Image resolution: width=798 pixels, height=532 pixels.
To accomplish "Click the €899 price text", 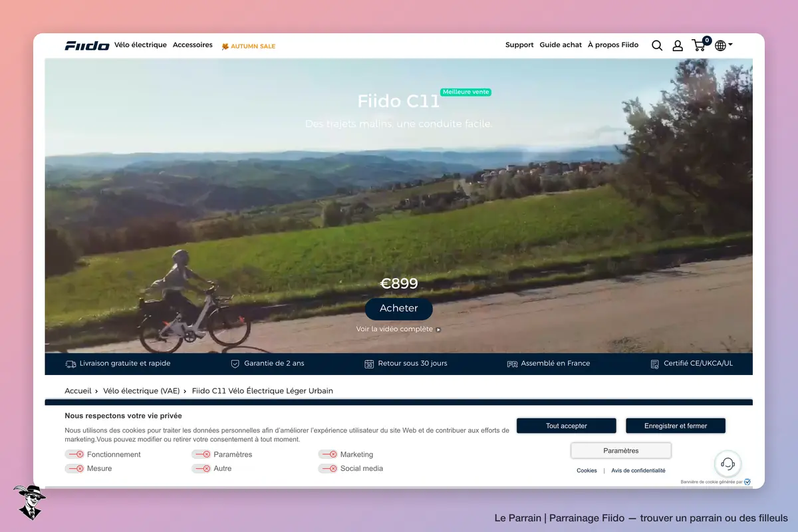I will pyautogui.click(x=399, y=284).
